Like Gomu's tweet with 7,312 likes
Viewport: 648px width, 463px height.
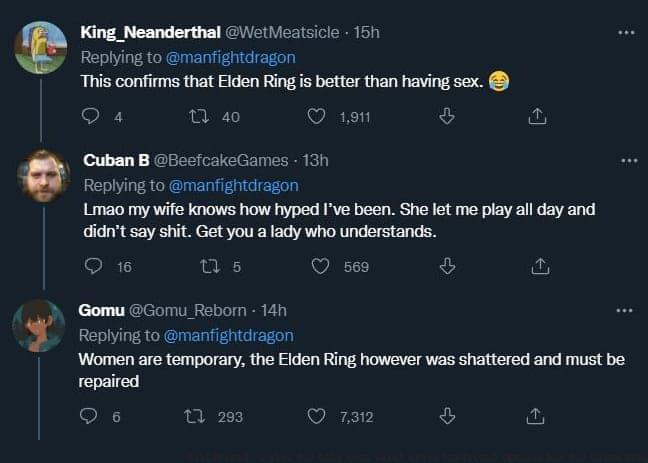316,416
